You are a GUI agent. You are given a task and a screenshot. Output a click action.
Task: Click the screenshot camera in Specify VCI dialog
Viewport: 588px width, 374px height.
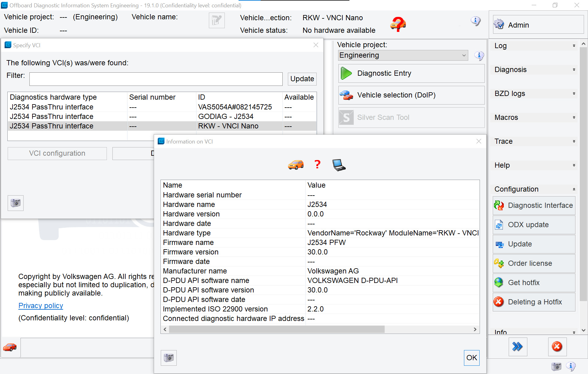point(16,203)
